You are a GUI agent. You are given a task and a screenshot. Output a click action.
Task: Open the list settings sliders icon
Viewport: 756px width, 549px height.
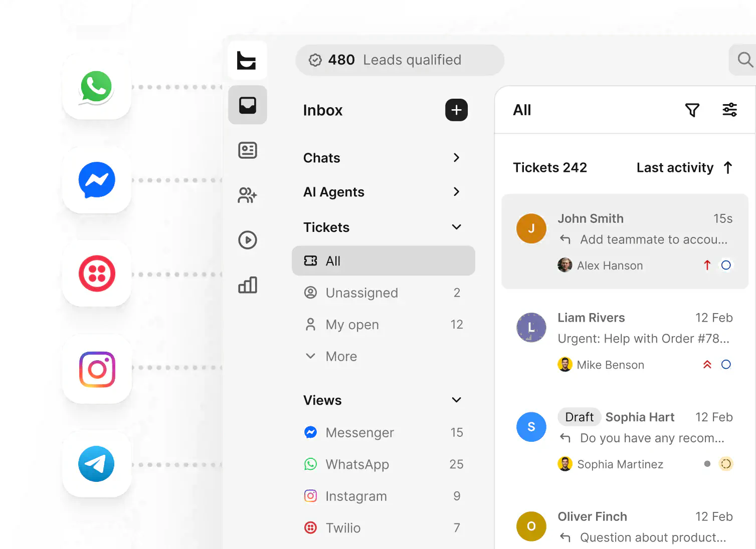(x=729, y=110)
